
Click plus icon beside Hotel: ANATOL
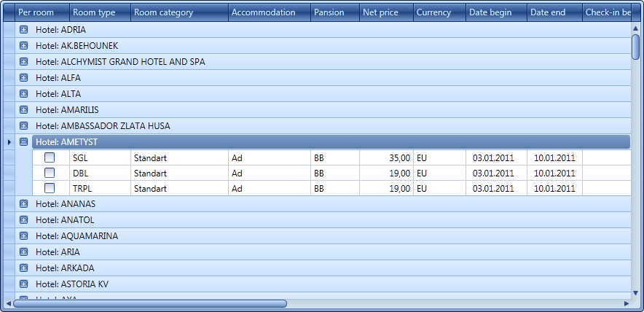[23, 220]
